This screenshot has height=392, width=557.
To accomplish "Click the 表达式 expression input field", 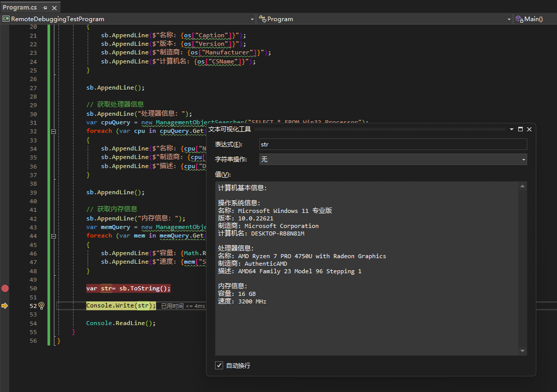I will pyautogui.click(x=393, y=144).
